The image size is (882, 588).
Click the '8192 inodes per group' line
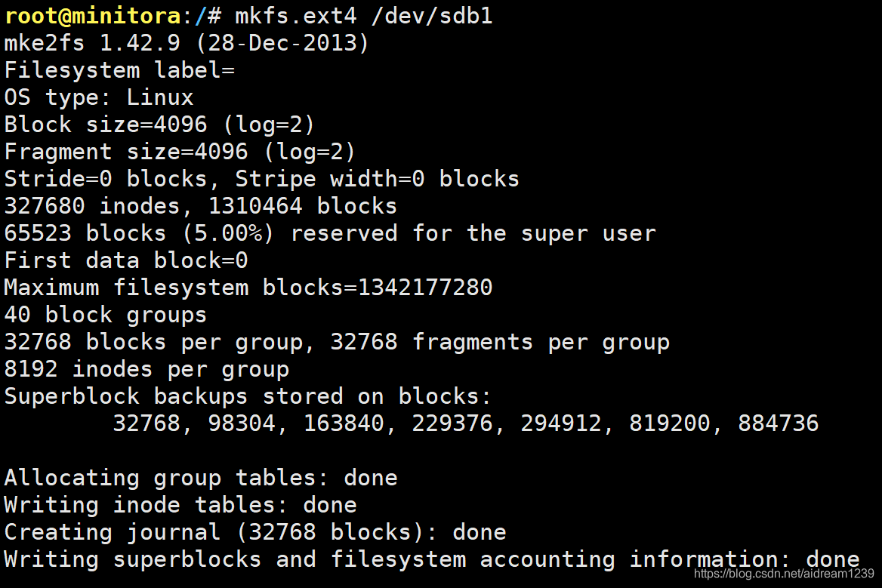(x=146, y=369)
